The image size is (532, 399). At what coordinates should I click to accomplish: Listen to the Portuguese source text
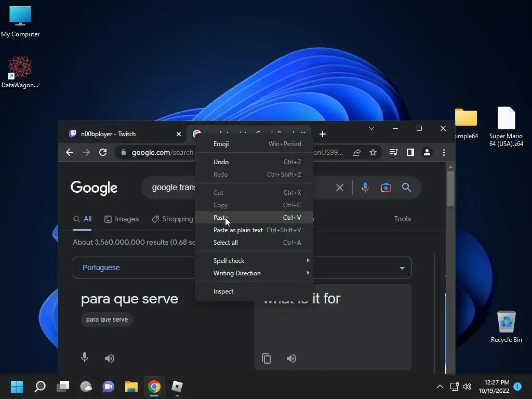109,358
